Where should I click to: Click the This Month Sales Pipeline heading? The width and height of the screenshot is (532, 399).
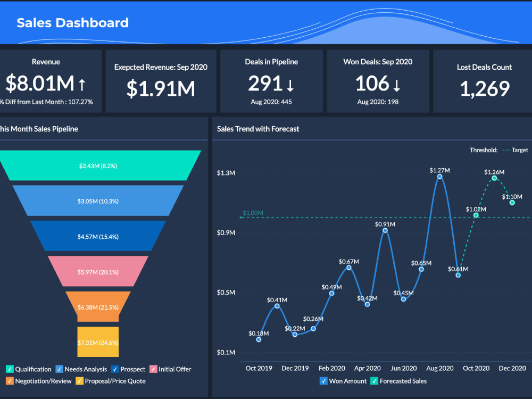tap(39, 129)
